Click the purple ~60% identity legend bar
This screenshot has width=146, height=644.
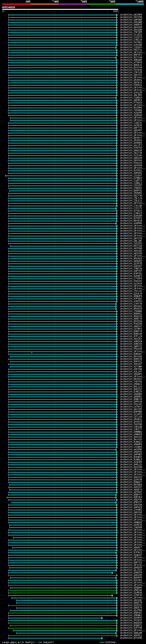click(x=73, y=4)
